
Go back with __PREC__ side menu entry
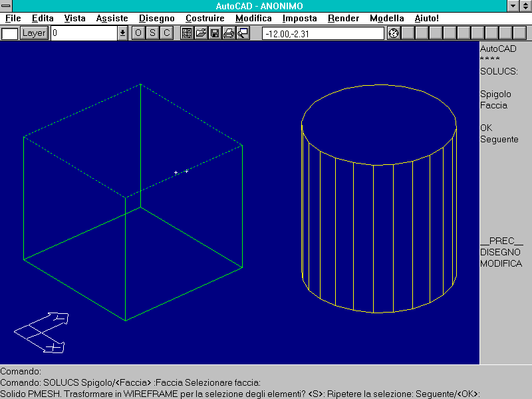pyautogui.click(x=502, y=241)
